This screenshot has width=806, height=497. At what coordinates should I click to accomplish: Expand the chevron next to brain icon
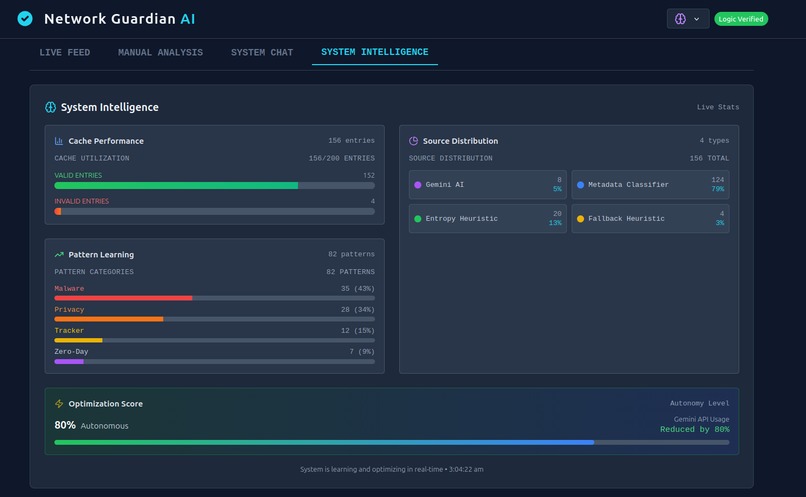pos(697,19)
